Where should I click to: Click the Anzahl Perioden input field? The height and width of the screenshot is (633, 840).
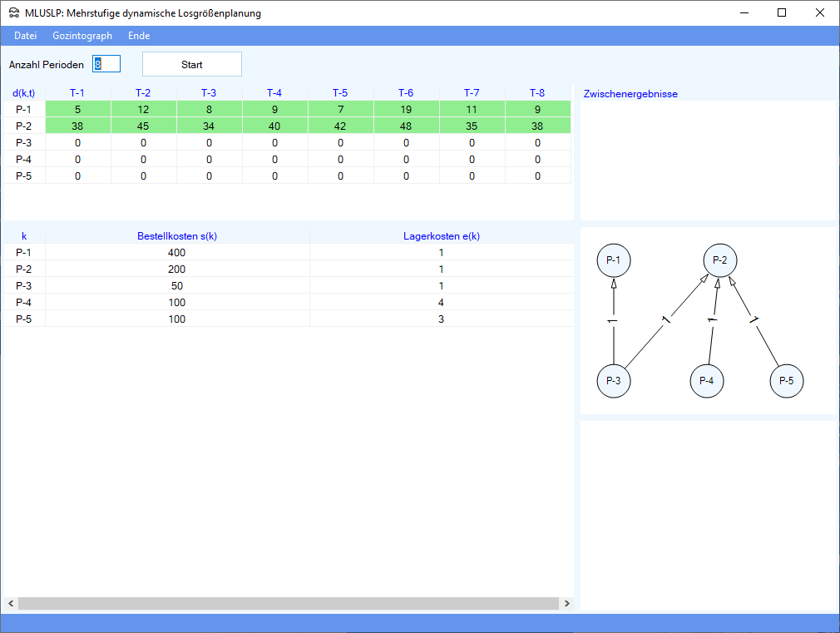click(x=106, y=64)
